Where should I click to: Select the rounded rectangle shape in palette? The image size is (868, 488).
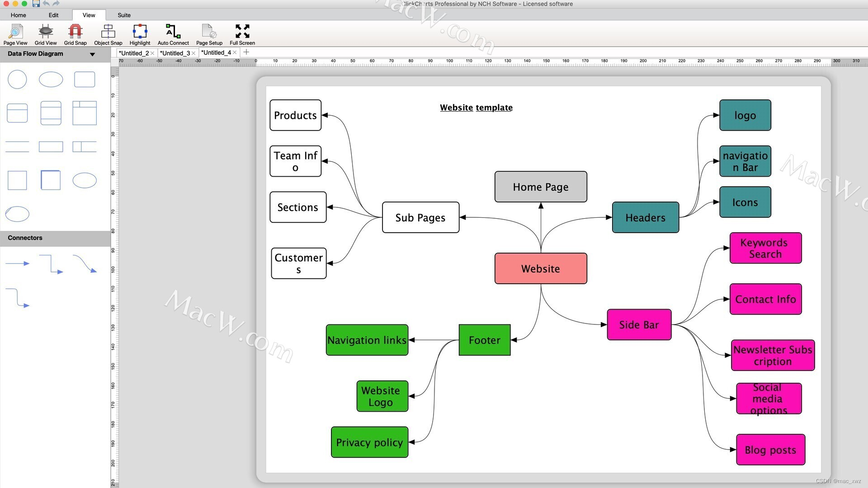(x=85, y=80)
